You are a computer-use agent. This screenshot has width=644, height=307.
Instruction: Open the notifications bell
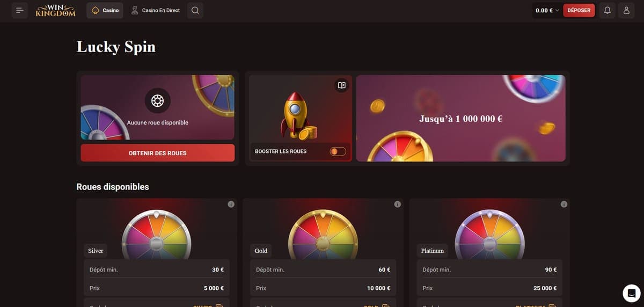point(608,10)
